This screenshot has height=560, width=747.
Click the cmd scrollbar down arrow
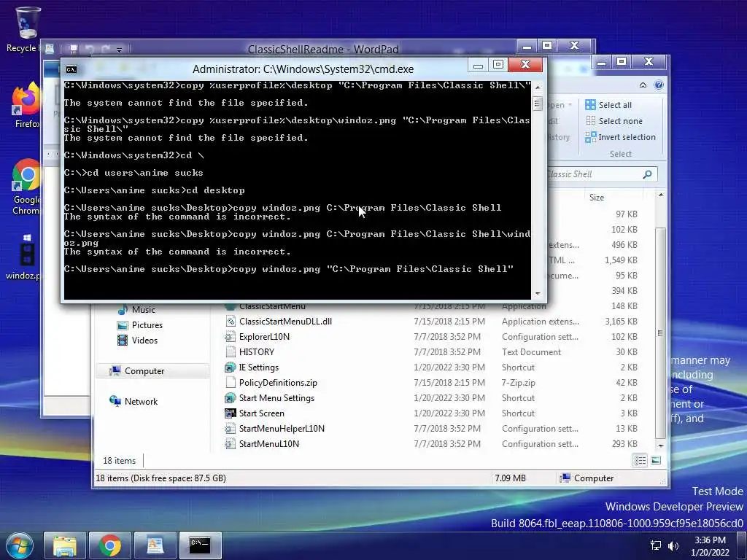click(x=538, y=293)
